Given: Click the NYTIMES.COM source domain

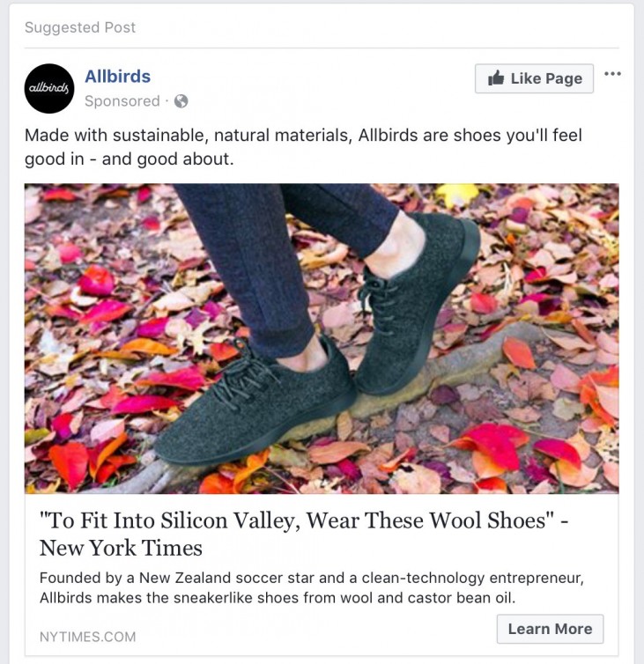Looking at the screenshot, I should point(87,636).
